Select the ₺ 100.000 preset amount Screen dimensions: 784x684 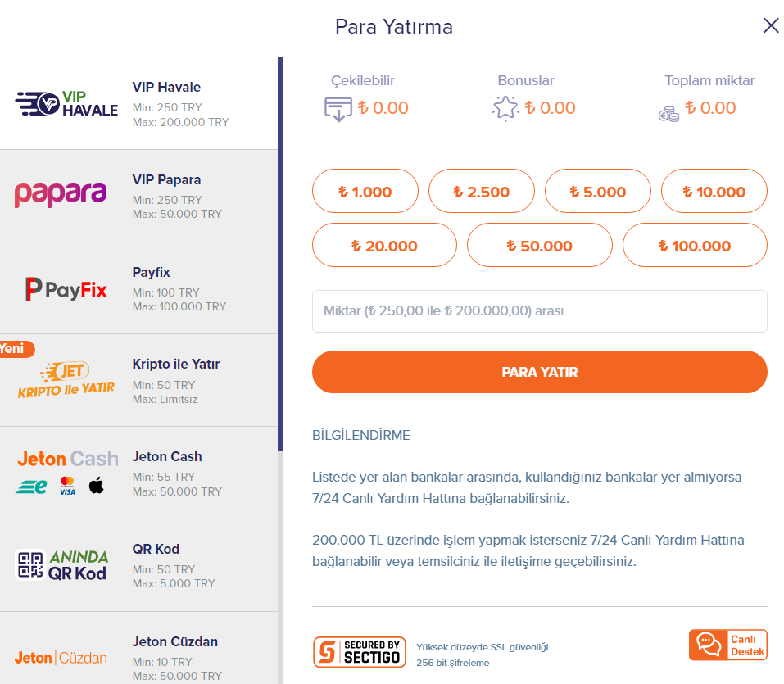[x=695, y=245]
